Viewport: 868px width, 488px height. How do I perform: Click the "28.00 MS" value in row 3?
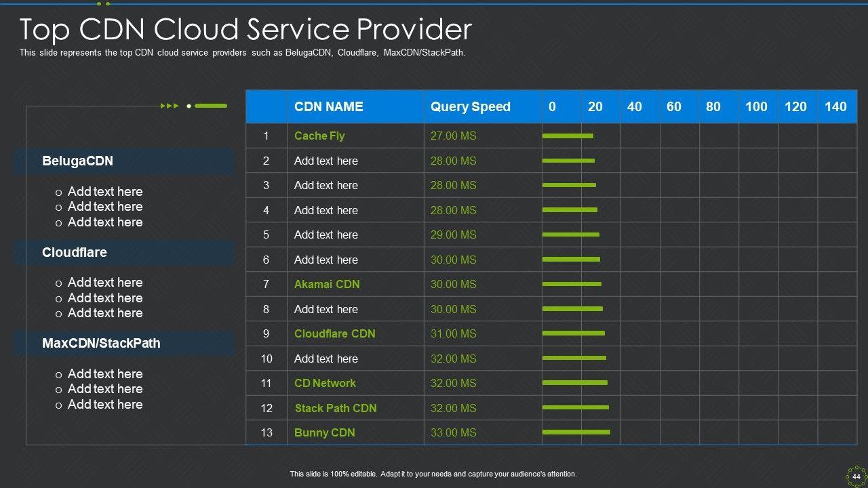pos(454,185)
